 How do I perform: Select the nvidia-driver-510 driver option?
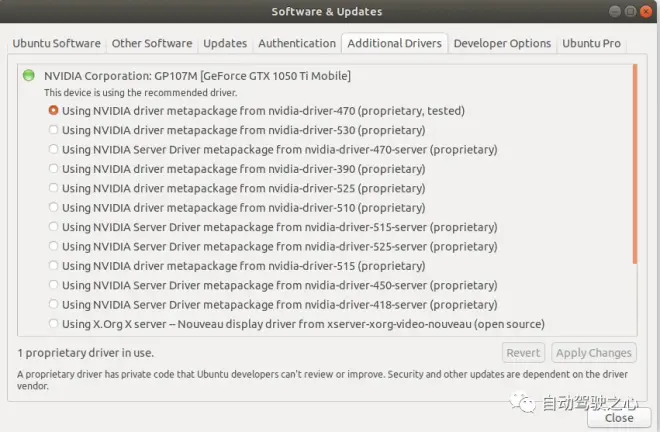[x=53, y=208]
